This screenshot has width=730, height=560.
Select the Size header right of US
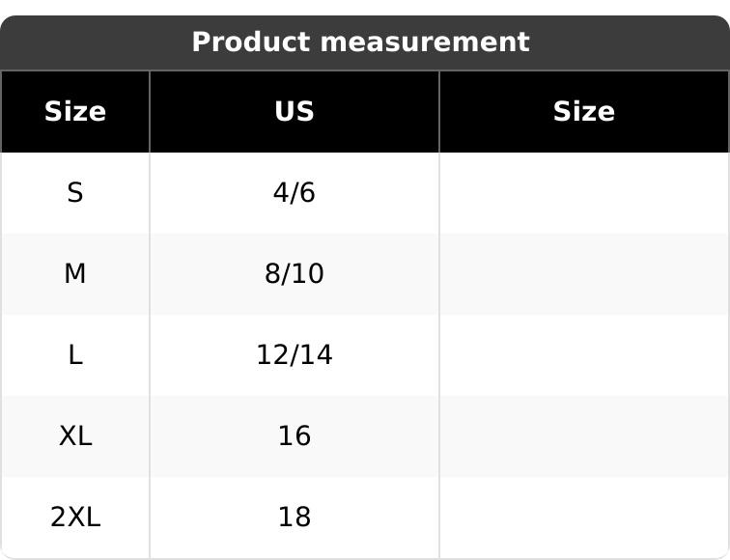[x=583, y=112]
